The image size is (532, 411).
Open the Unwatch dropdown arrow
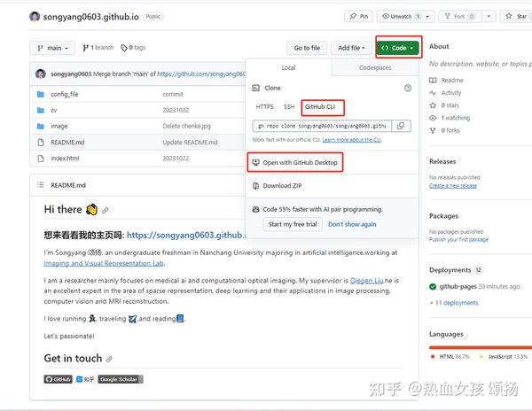(428, 16)
